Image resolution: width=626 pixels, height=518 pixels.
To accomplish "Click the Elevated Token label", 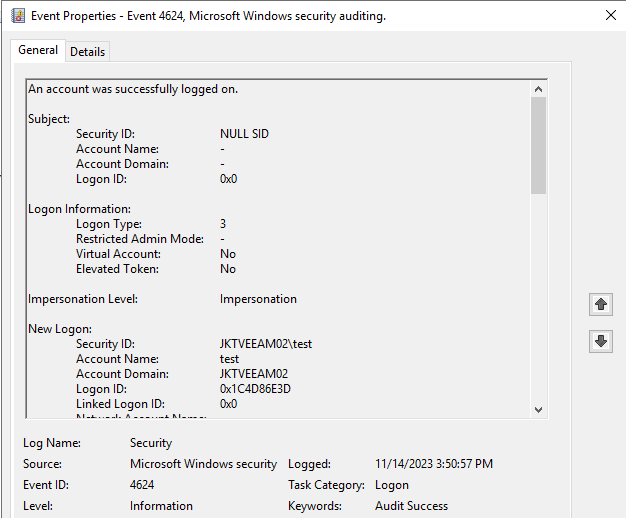I will pyautogui.click(x=117, y=269).
